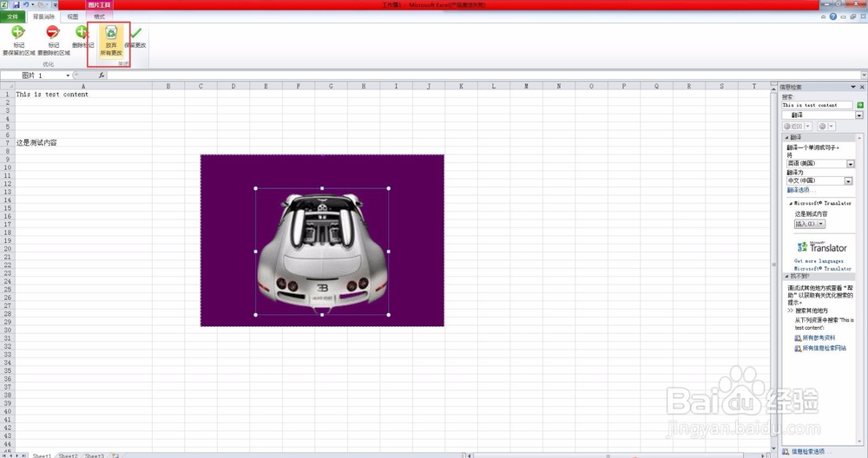Open Insert (插入) button dropdown arrow

tap(821, 224)
